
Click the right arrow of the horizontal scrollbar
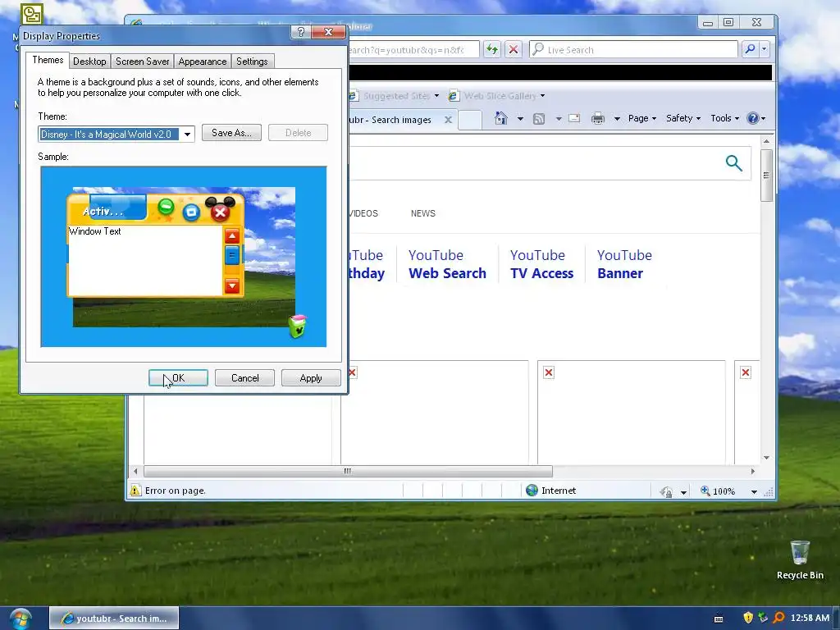click(x=753, y=472)
